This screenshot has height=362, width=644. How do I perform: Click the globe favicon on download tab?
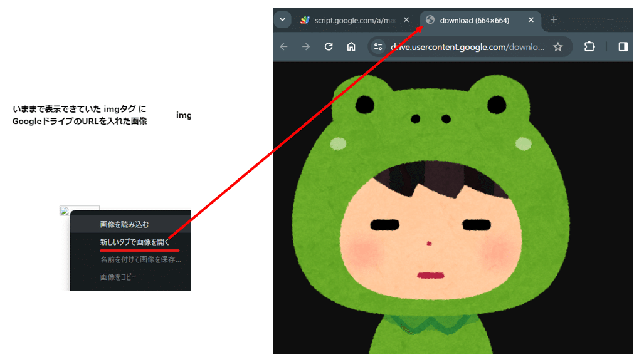pyautogui.click(x=430, y=19)
